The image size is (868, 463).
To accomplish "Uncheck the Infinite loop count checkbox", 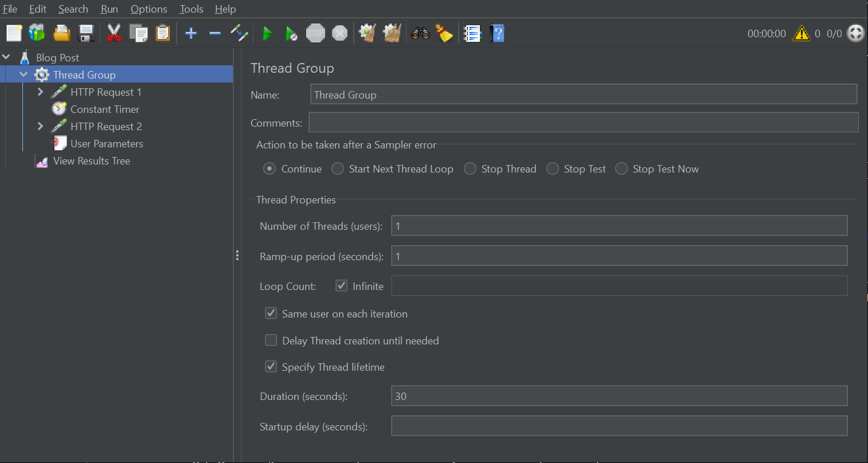I will click(342, 285).
